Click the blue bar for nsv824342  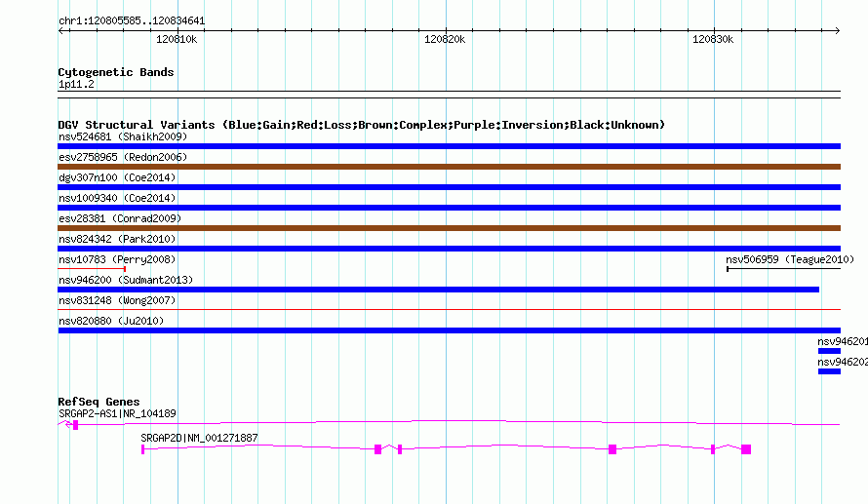coord(449,249)
